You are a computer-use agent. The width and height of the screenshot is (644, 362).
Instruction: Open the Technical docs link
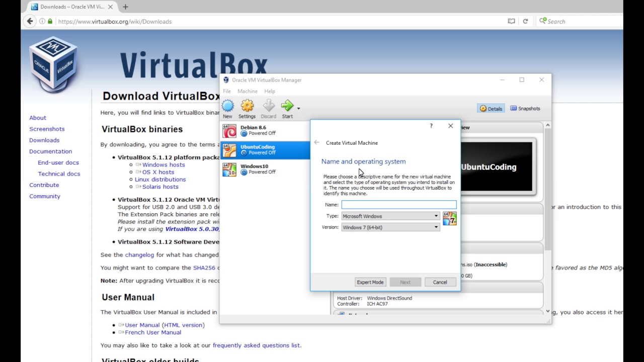[x=59, y=174]
